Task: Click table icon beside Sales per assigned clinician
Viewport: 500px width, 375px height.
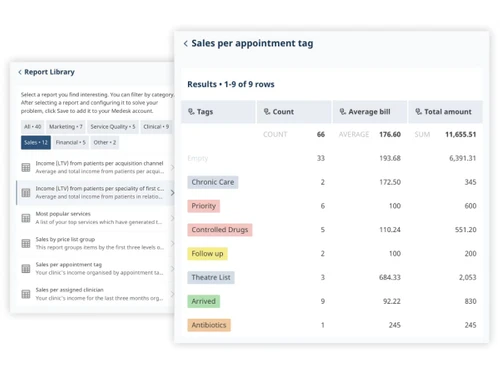Action: 26,294
